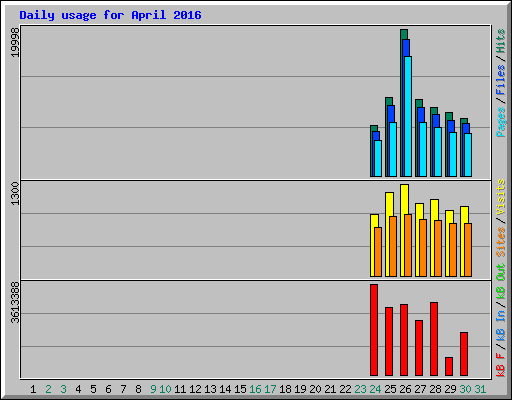Click day 8 on the x-axis
This screenshot has height=400, width=512.
click(138, 389)
